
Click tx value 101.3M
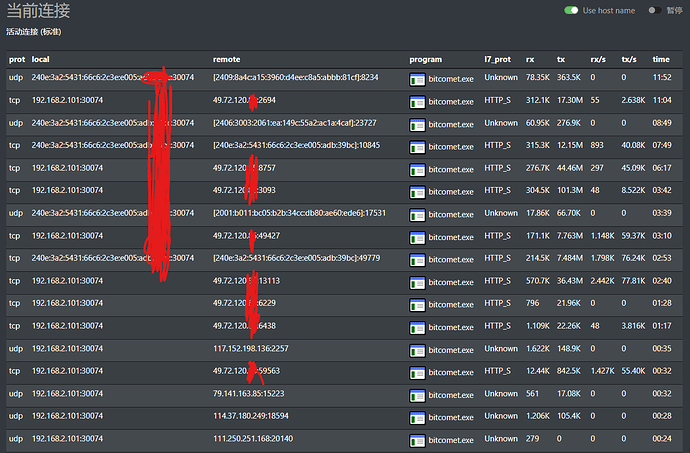(570, 190)
